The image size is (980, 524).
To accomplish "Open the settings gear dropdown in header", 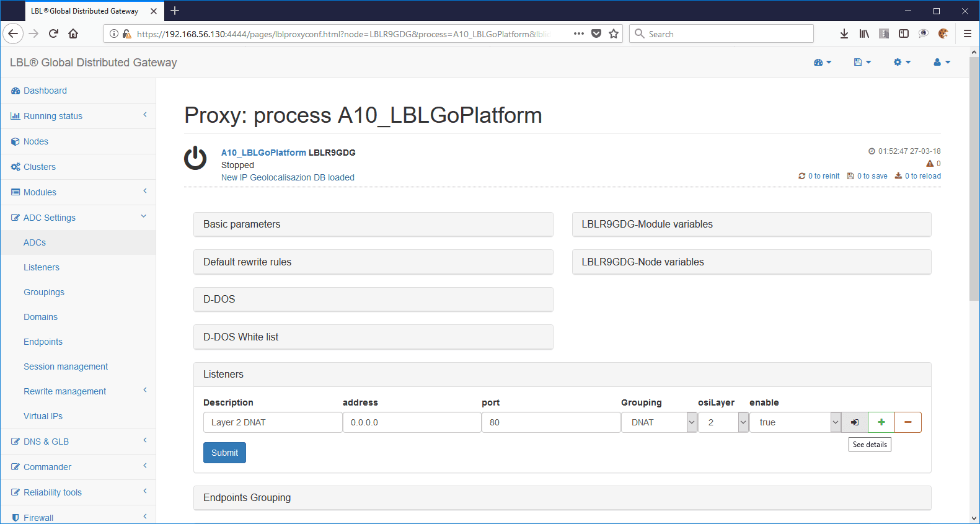I will pyautogui.click(x=902, y=62).
